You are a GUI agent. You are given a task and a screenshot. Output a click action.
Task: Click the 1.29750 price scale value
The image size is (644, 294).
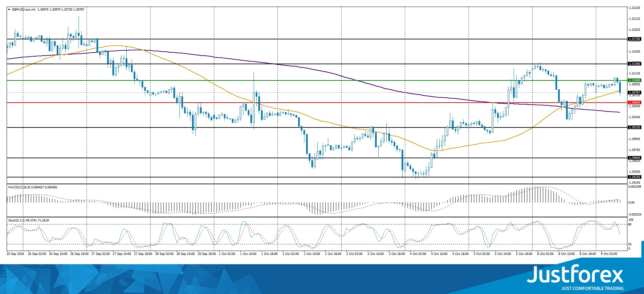point(634,150)
